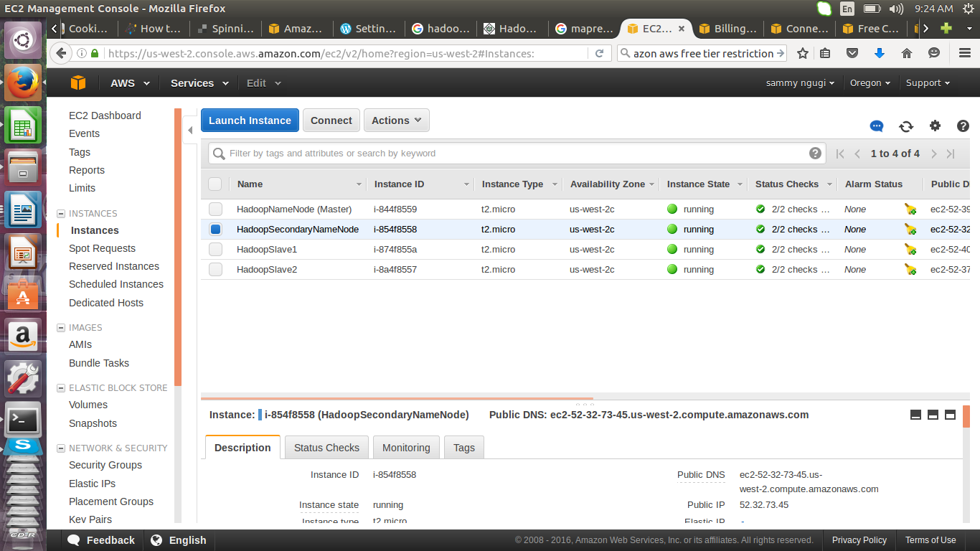This screenshot has width=980, height=551.
Task: Go to next page of instances
Action: [933, 154]
